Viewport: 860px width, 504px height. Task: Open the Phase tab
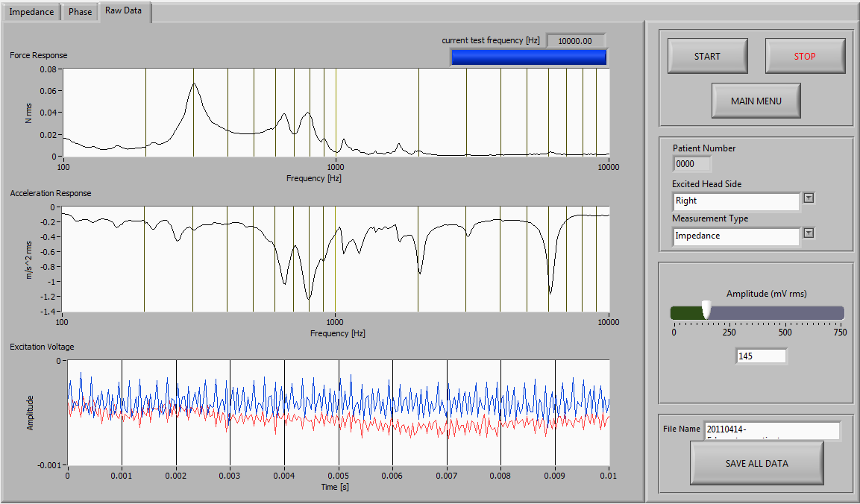pyautogui.click(x=81, y=12)
